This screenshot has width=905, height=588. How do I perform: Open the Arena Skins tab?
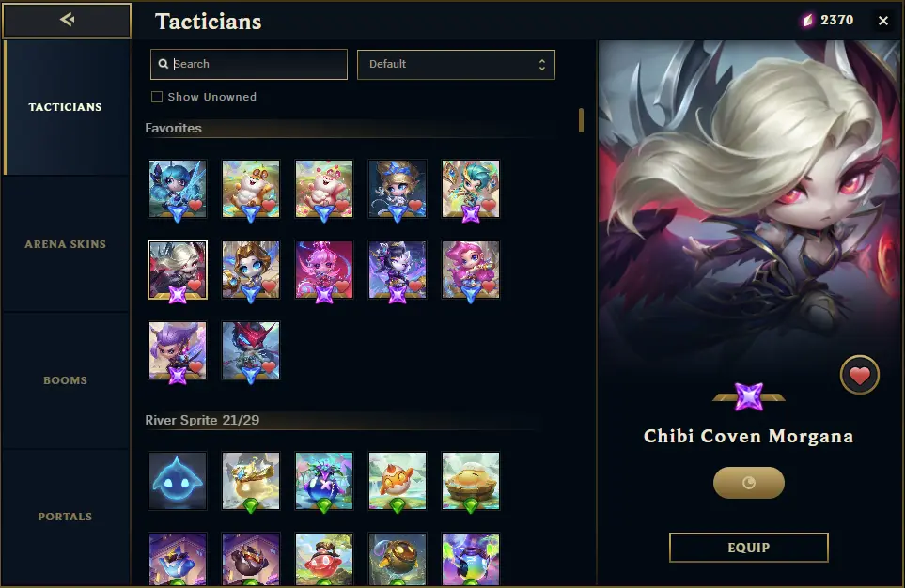(65, 244)
